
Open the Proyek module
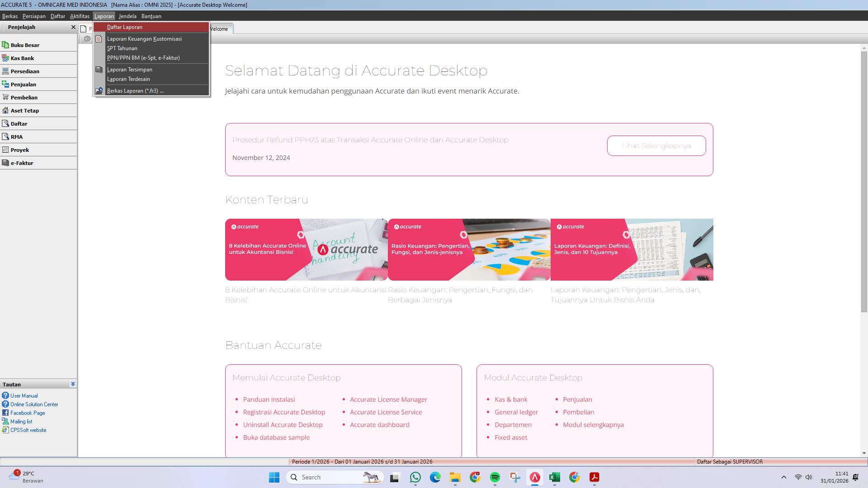point(19,150)
